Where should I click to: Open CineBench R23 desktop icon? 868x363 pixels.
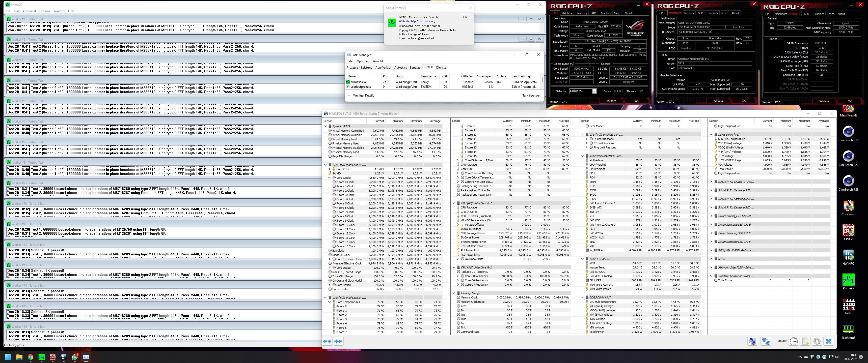pos(848,183)
